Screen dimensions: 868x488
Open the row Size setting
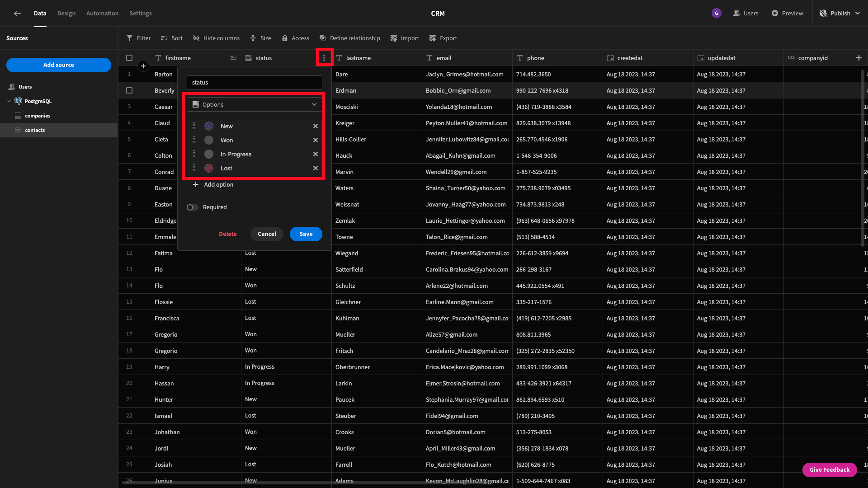coord(260,38)
